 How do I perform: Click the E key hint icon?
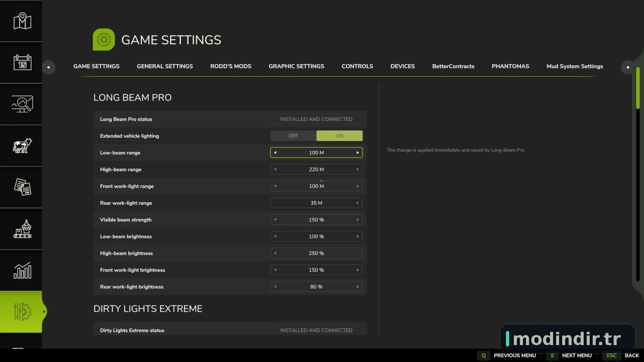point(552,356)
